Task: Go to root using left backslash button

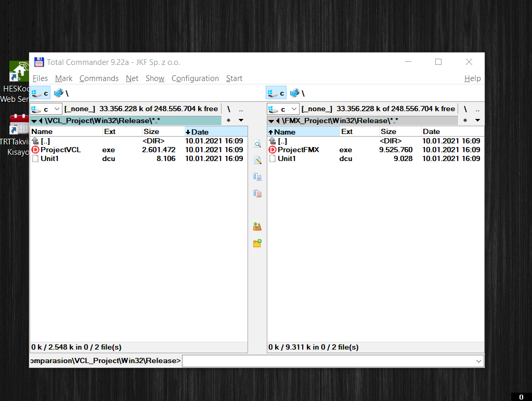Action: coord(229,109)
